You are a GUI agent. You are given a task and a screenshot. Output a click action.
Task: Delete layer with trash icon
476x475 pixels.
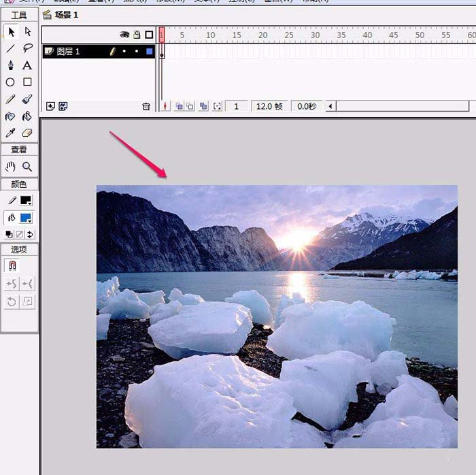pyautogui.click(x=146, y=106)
